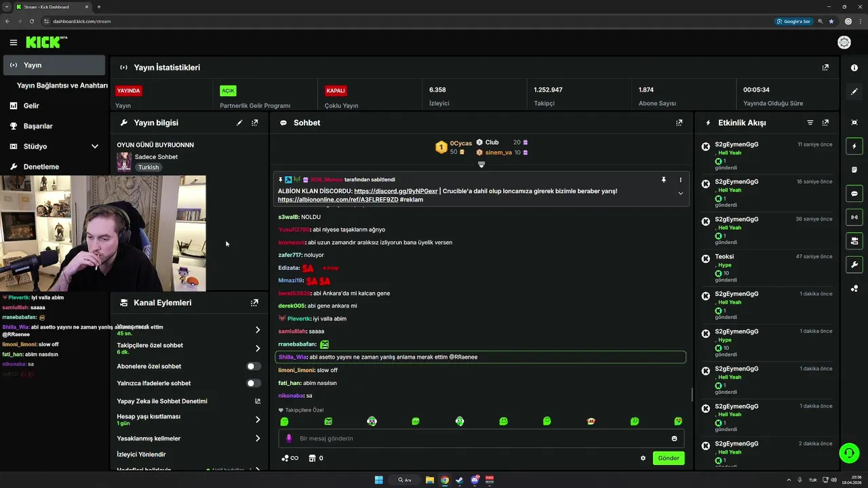Insert the first green emote in the emote row
Screen dimensions: 868x488
[284, 422]
